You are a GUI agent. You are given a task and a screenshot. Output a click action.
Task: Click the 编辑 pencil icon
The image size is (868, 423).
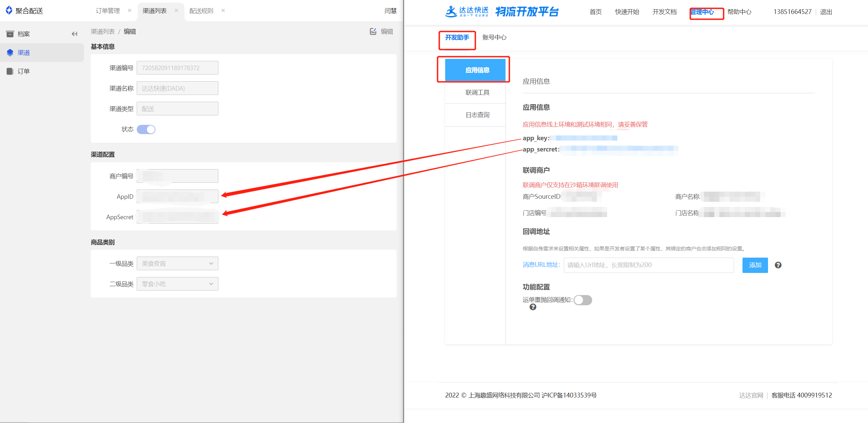pos(373,31)
